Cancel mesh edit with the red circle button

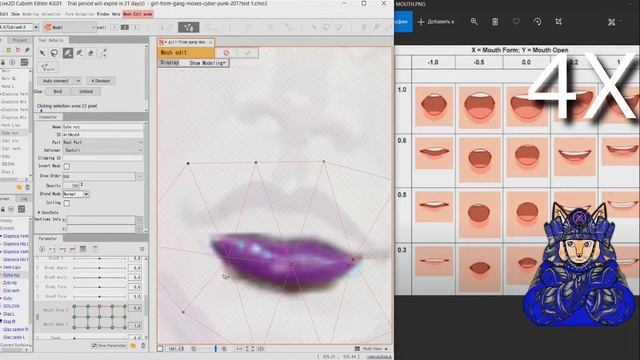[x=226, y=53]
